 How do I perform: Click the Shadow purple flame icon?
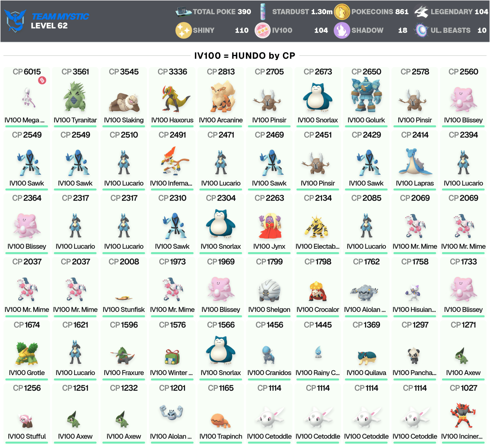pyautogui.click(x=342, y=30)
